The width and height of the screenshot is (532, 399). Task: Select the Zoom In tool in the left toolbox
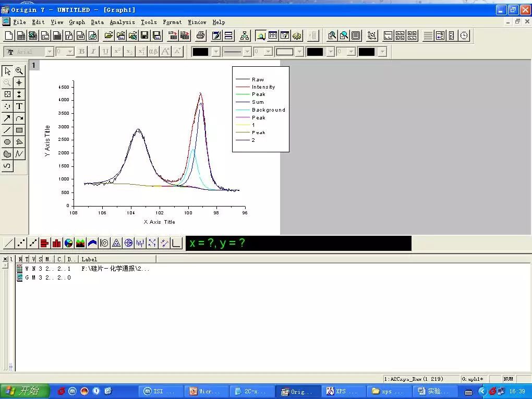pos(19,71)
